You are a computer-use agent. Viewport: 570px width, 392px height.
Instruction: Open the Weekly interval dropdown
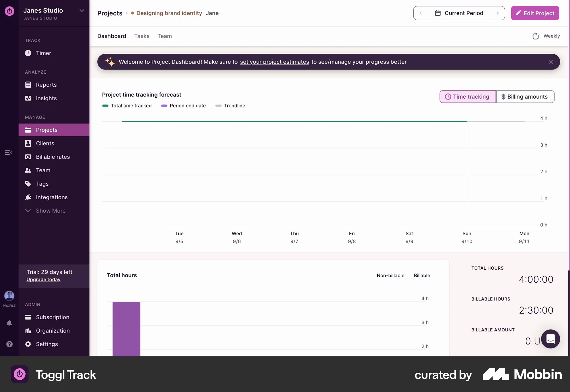tap(546, 36)
